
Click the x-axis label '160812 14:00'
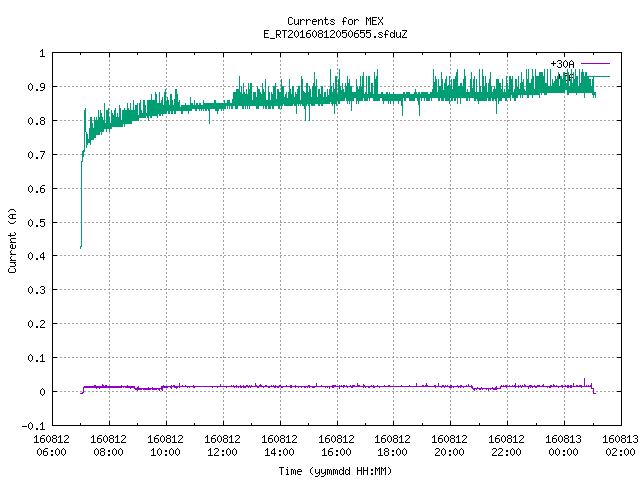tap(279, 446)
